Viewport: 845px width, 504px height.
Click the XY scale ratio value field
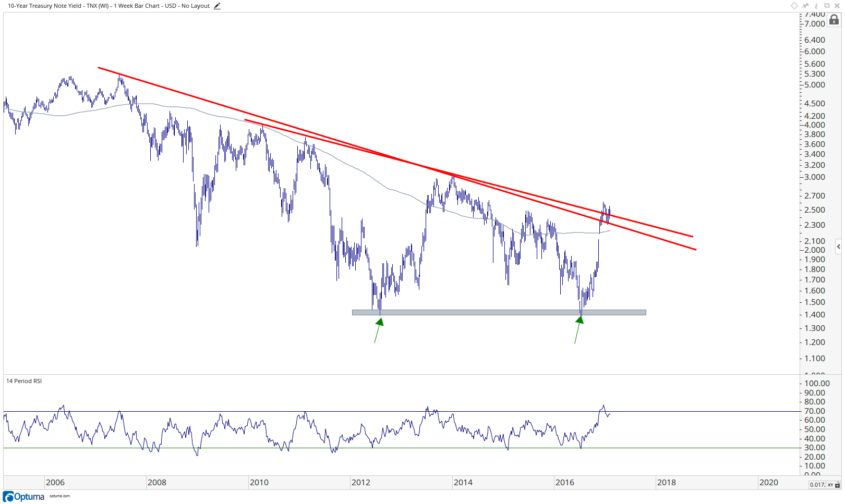tap(817, 485)
